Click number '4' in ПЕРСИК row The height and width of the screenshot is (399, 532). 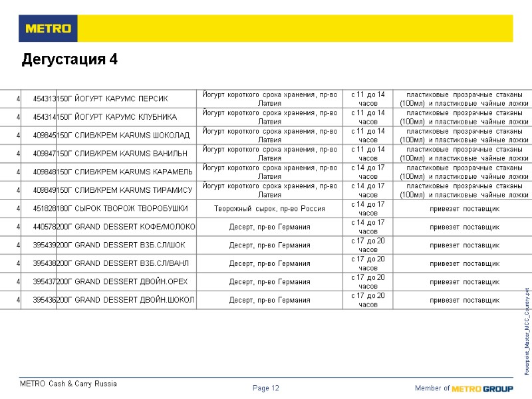tap(18, 98)
